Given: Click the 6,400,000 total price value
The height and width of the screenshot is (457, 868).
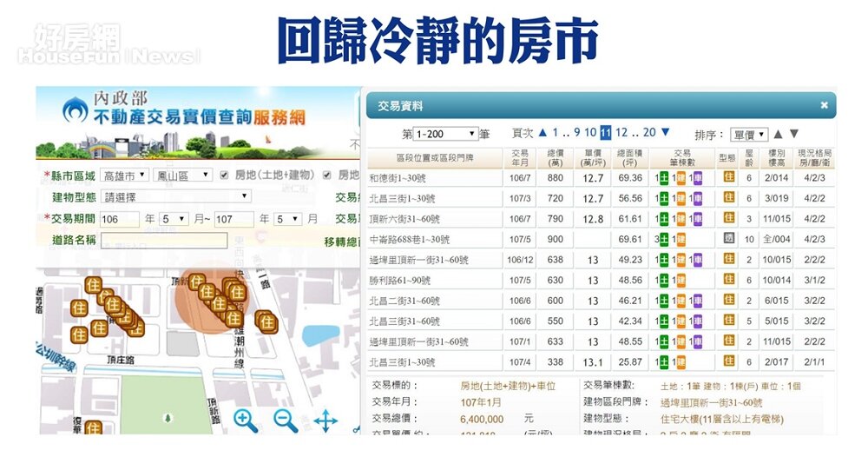Looking at the screenshot, I should (x=482, y=420).
